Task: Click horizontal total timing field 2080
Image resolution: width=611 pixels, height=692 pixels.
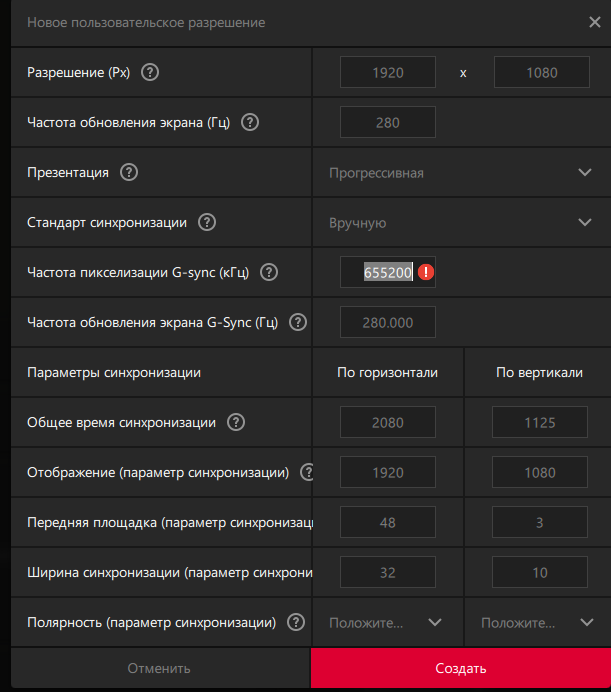Action: [x=388, y=422]
